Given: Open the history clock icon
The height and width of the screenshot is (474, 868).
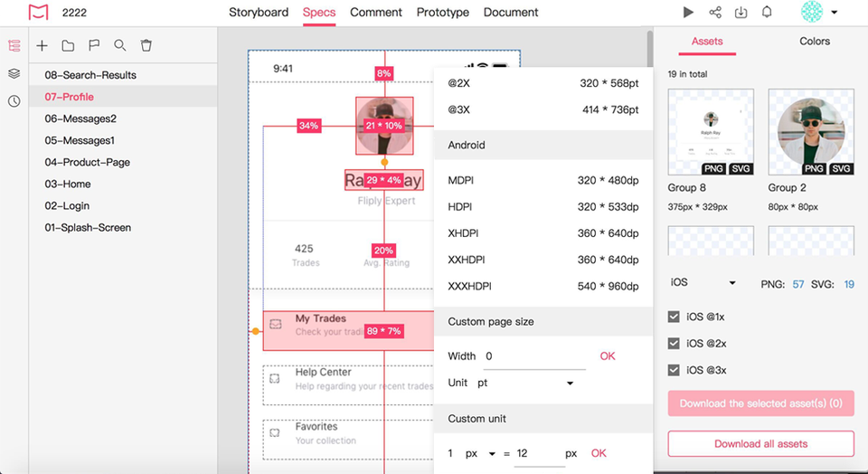Looking at the screenshot, I should pyautogui.click(x=14, y=100).
